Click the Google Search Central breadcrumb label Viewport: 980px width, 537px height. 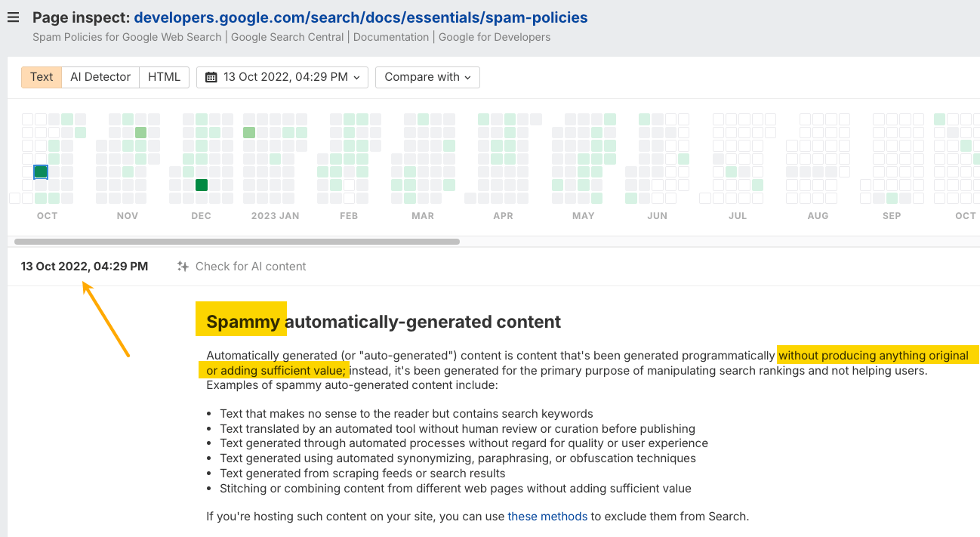[287, 36]
